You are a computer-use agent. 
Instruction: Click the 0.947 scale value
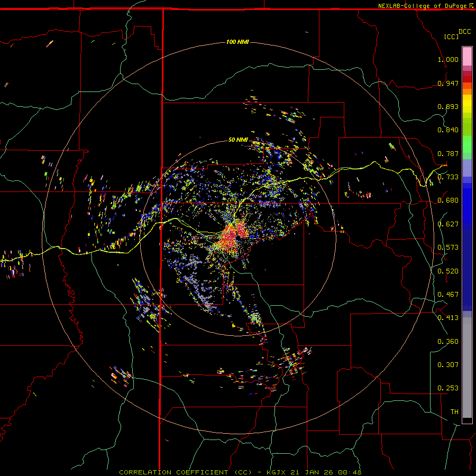tap(448, 83)
